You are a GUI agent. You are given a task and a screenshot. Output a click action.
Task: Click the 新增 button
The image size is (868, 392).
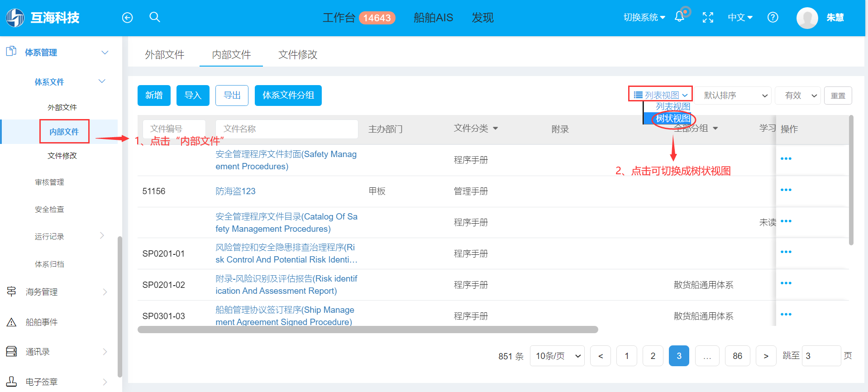[x=154, y=96]
